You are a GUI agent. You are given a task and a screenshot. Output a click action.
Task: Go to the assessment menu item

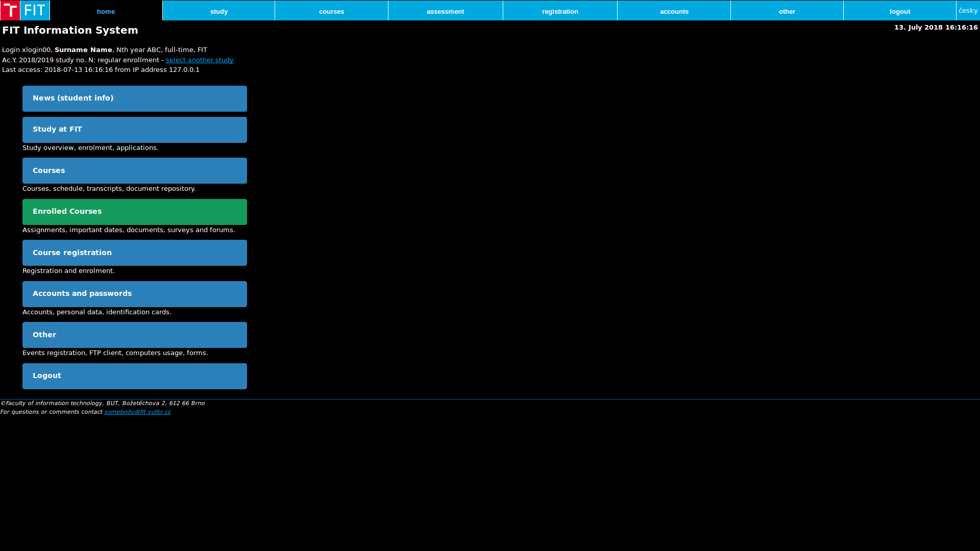coord(445,11)
